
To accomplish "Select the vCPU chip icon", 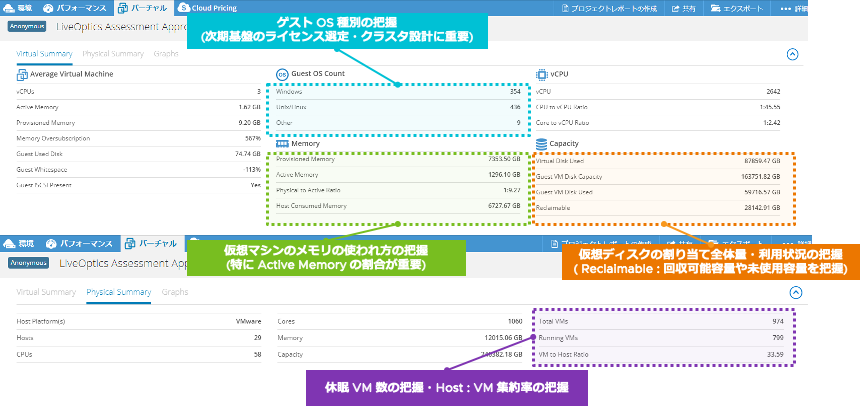I will point(541,74).
